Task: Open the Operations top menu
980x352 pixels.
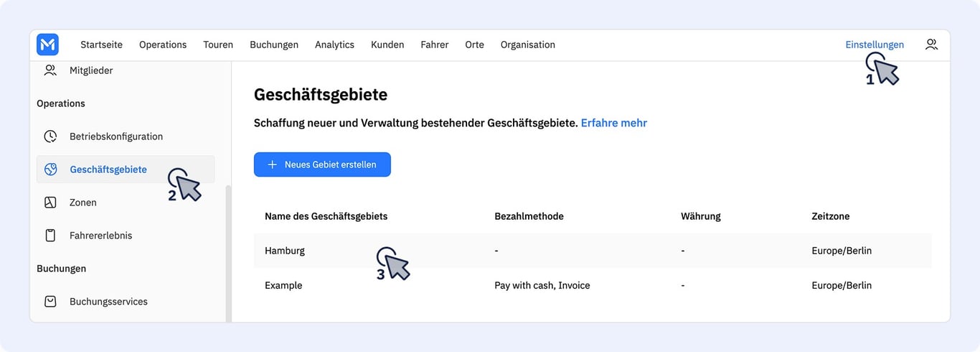Action: point(163,45)
